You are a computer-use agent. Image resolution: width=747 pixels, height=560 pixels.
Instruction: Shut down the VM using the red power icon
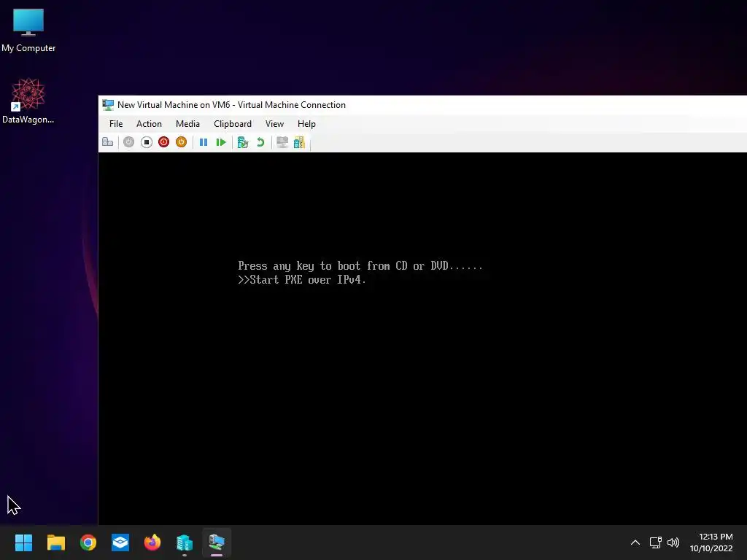(164, 142)
